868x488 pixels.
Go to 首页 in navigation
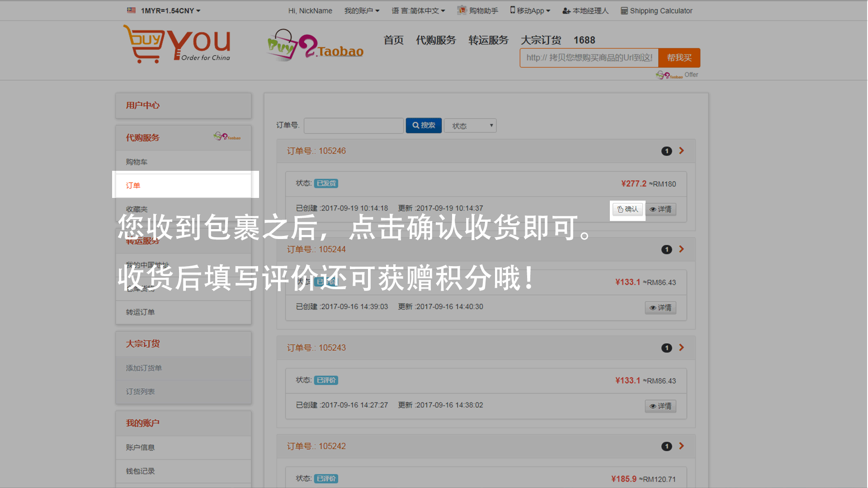[393, 40]
